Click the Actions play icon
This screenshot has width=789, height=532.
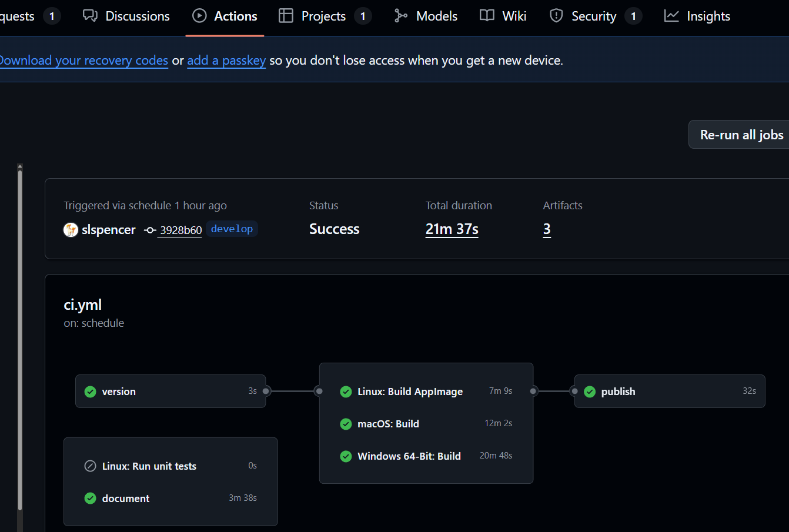point(199,16)
